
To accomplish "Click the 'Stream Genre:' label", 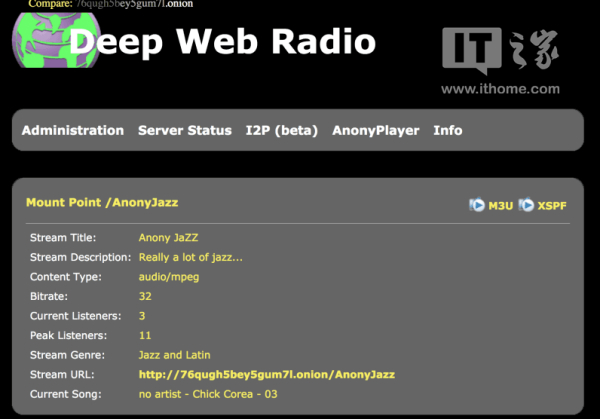I will [67, 355].
